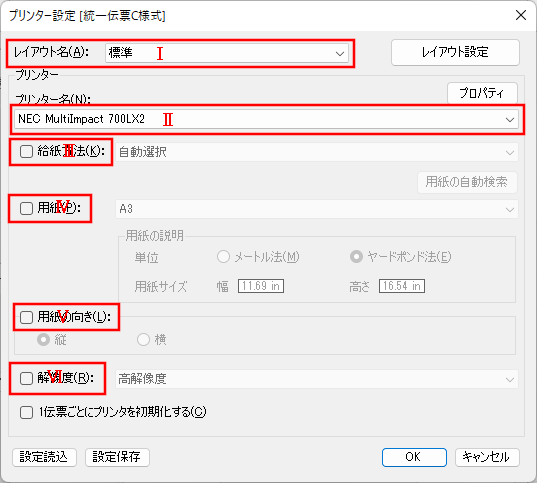Tick the 用紙(P) checkbox
Viewport: 537px width, 483px height.
(x=26, y=208)
